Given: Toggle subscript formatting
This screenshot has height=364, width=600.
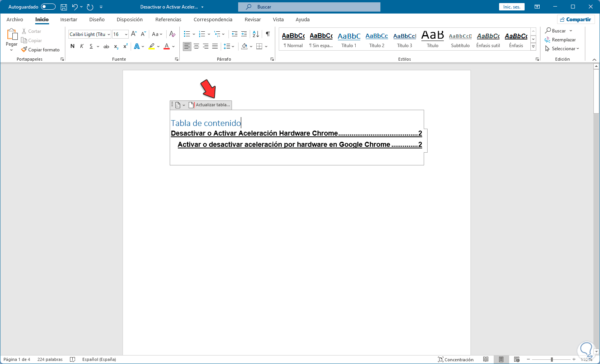Looking at the screenshot, I should tap(116, 46).
